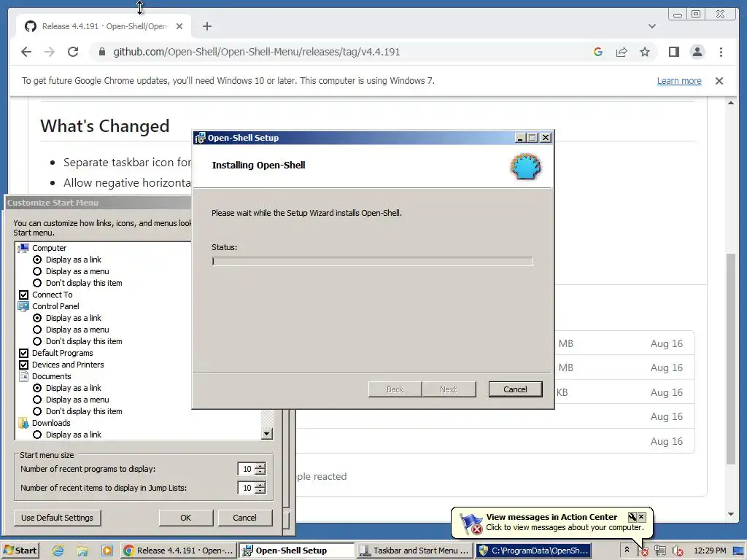Open Chrome three-dot menu

coord(721,52)
